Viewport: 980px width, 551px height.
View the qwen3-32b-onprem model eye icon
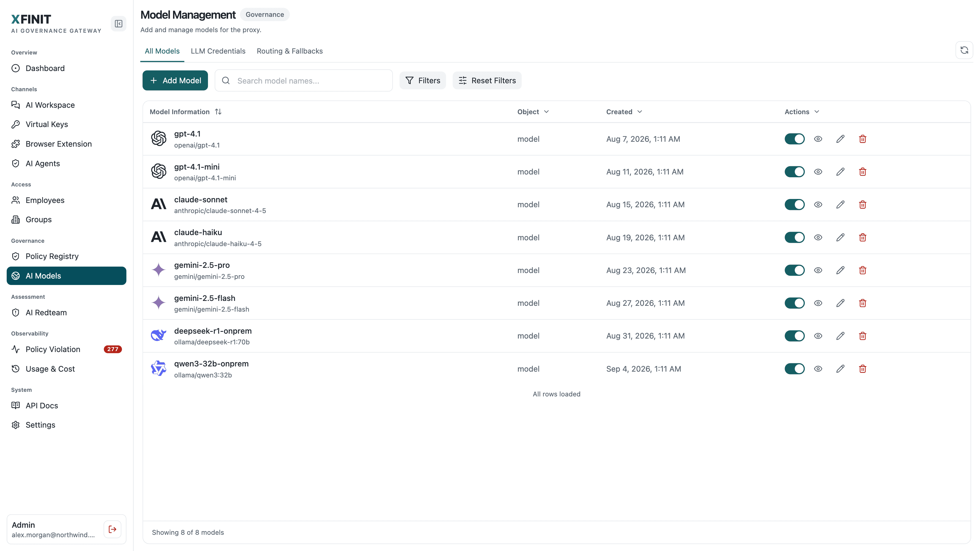point(818,369)
